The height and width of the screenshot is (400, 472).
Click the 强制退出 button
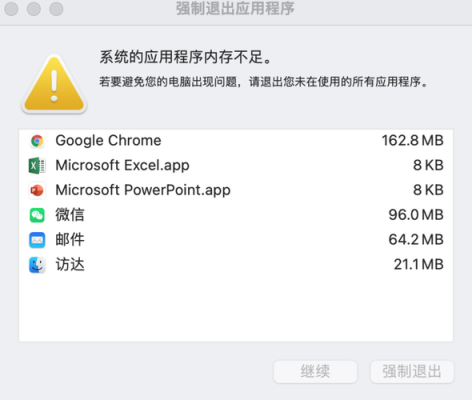pos(412,372)
